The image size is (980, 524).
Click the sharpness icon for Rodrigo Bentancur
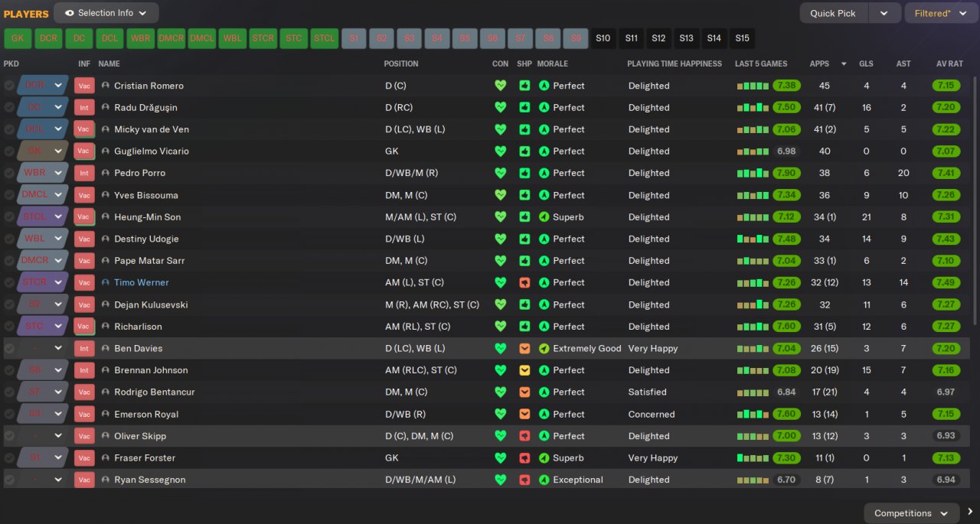[524, 392]
